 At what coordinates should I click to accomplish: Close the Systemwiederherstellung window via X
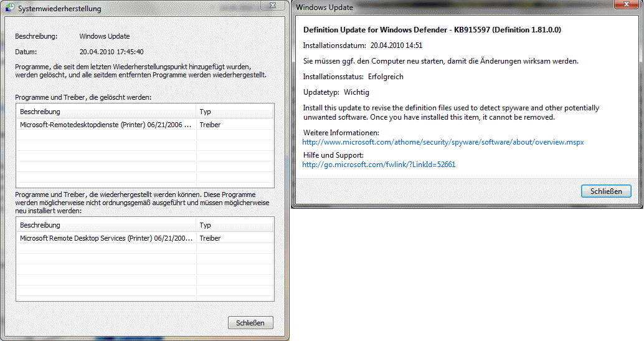[x=273, y=6]
